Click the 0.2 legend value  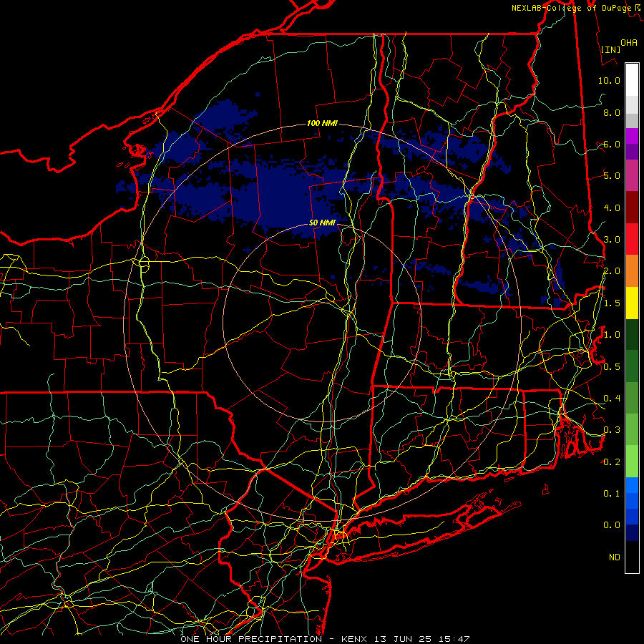(612, 462)
